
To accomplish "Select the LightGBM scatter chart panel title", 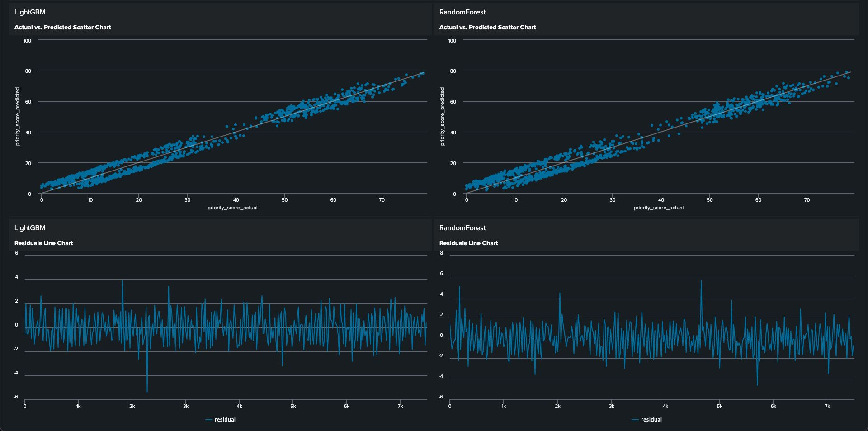I will [x=62, y=27].
